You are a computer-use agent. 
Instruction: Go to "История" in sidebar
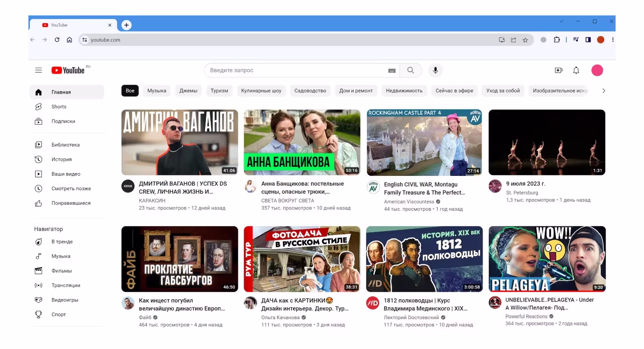[62, 159]
